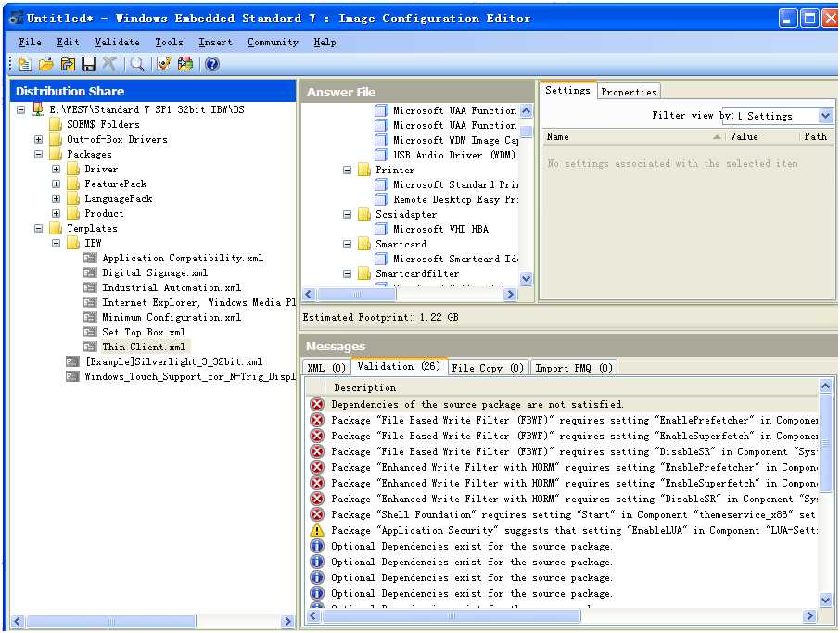
Task: Click the Value column header
Action: [761, 136]
